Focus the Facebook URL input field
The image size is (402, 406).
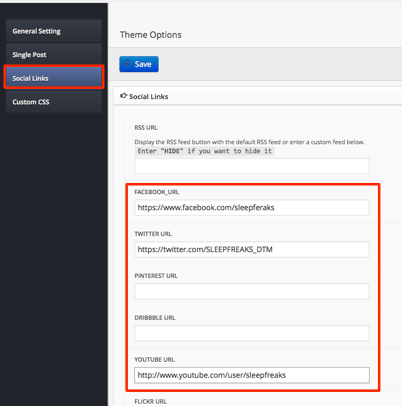pyautogui.click(x=252, y=208)
